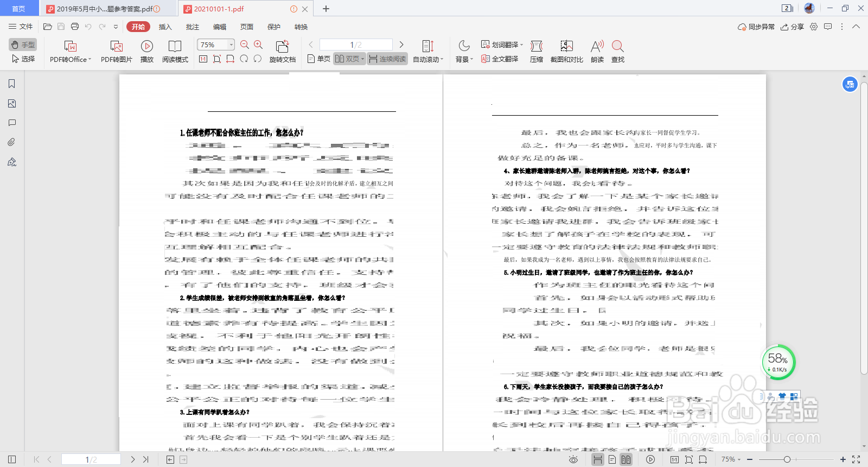Switch to the Select (选择) cursor tool
Image resolution: width=868 pixels, height=467 pixels.
click(23, 59)
